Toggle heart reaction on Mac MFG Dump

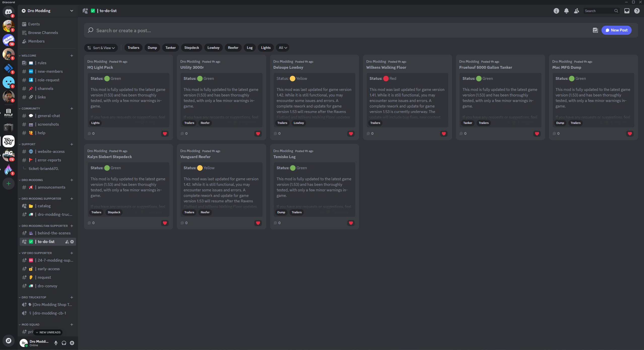point(630,134)
